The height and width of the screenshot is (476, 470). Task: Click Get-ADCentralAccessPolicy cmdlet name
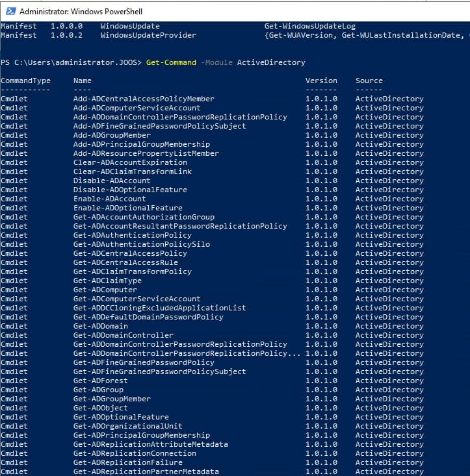(x=130, y=253)
